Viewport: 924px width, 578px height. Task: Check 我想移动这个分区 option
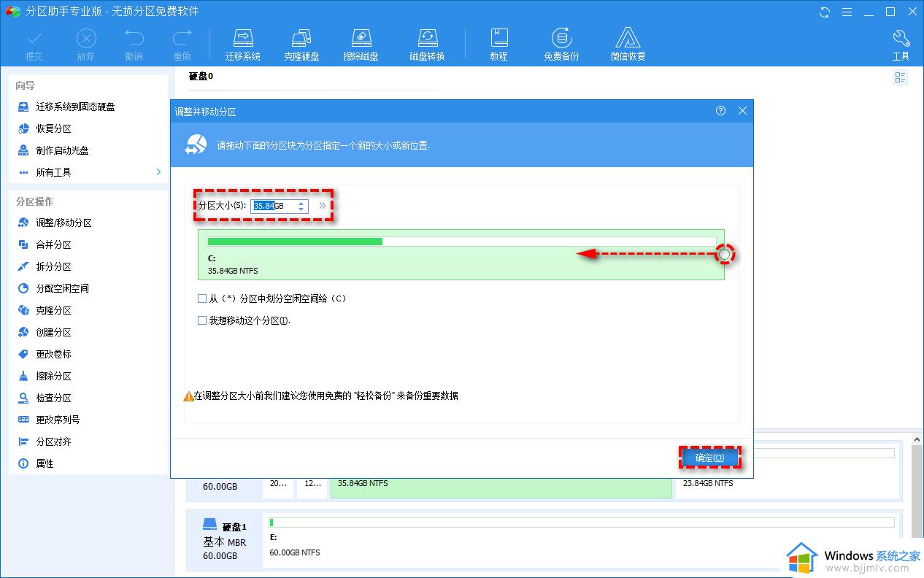(x=202, y=320)
